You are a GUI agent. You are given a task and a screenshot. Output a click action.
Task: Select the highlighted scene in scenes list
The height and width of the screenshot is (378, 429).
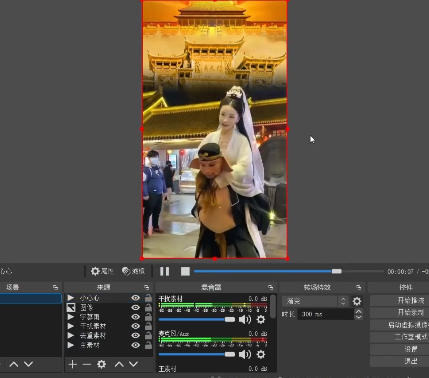tap(31, 298)
